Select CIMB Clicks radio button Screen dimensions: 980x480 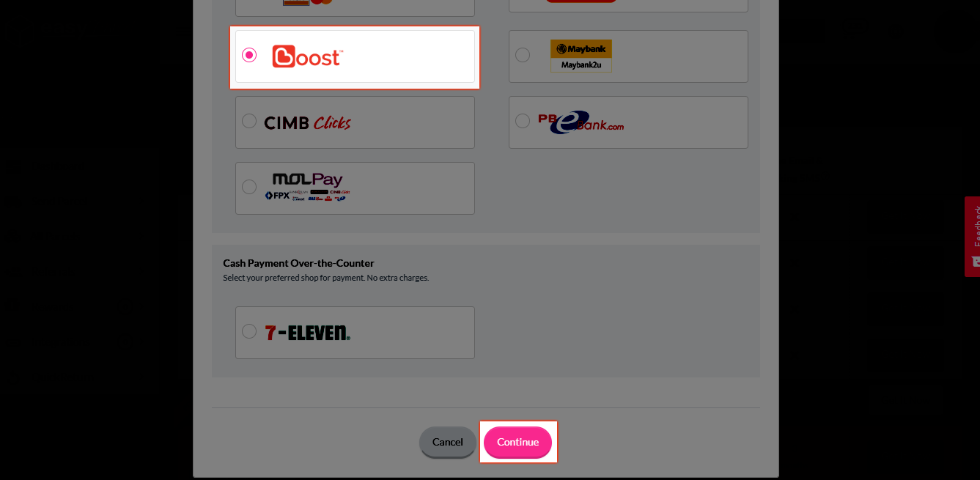click(x=249, y=121)
